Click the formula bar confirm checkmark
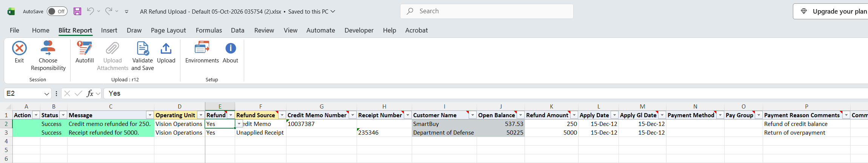Screen dimensions: 868x163 click(78, 93)
